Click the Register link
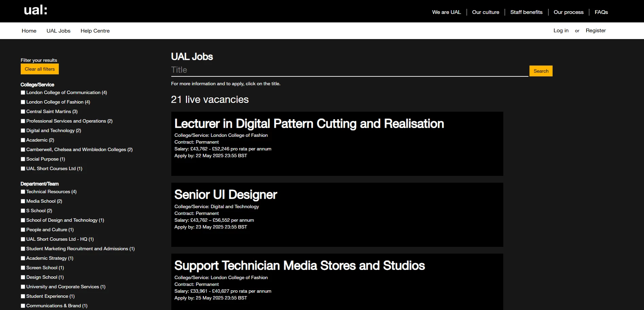644x310 pixels. point(596,31)
